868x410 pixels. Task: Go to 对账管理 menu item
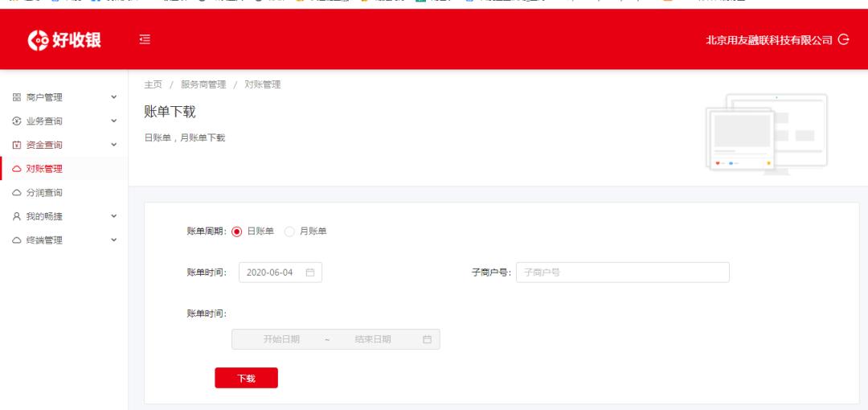pos(64,169)
